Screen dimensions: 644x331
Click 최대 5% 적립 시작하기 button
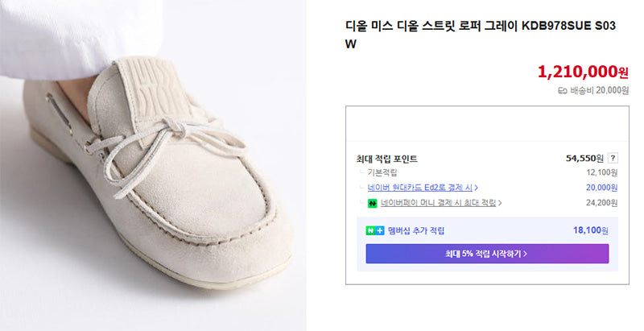point(487,254)
